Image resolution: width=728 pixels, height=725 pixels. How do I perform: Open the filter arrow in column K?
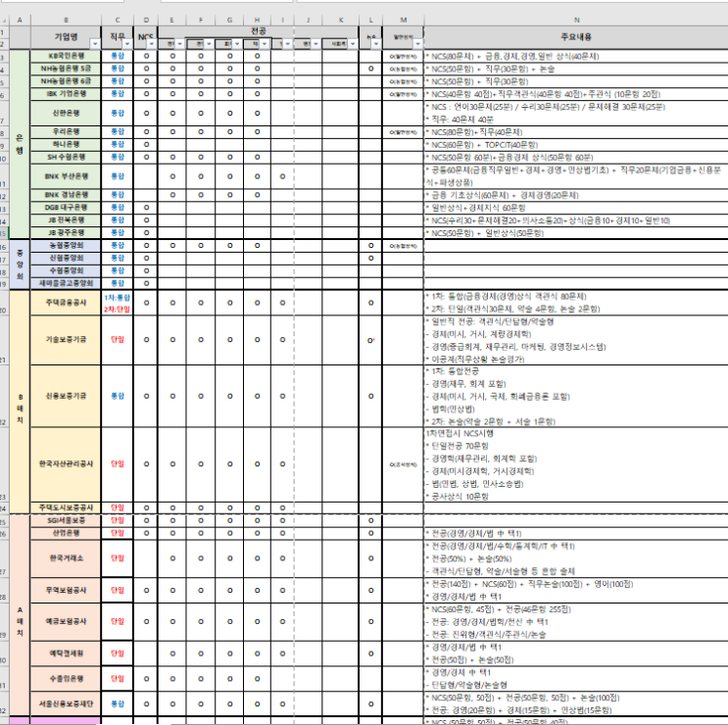click(353, 44)
